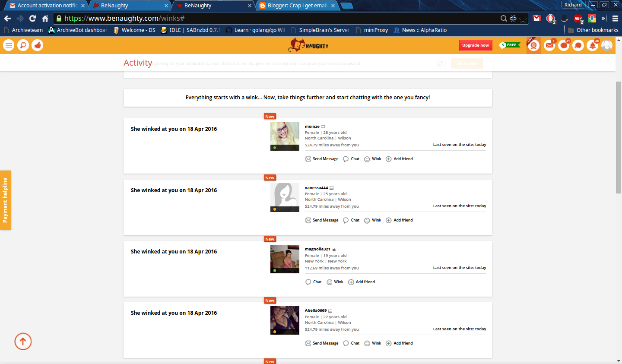Open the Other bookmarks folder

tap(593, 30)
